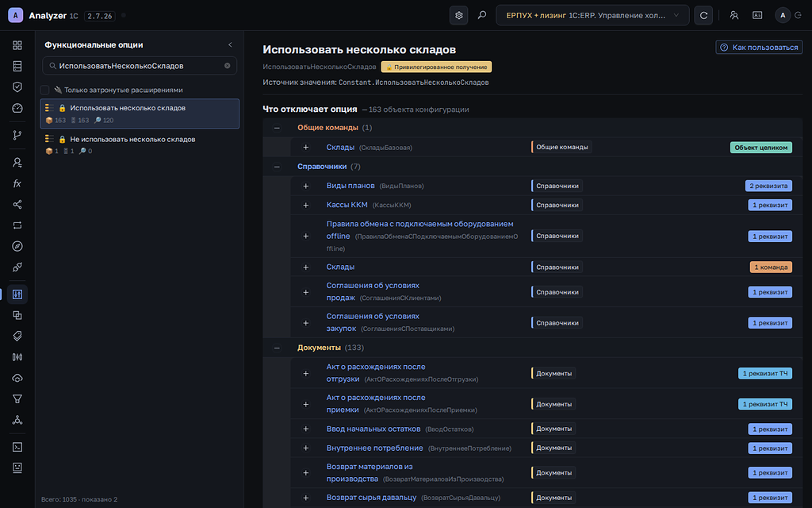Click the 'Общие команды' type tag on Склады row
This screenshot has height=508, width=812.
pos(562,147)
